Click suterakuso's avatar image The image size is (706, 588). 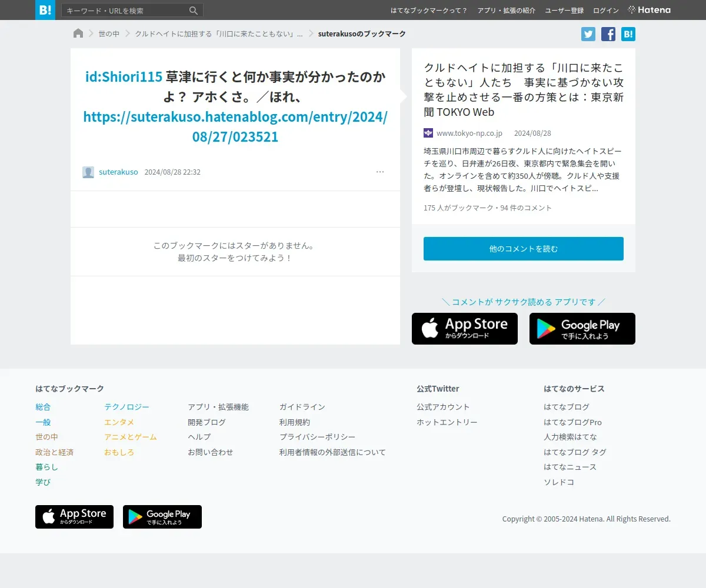click(88, 172)
